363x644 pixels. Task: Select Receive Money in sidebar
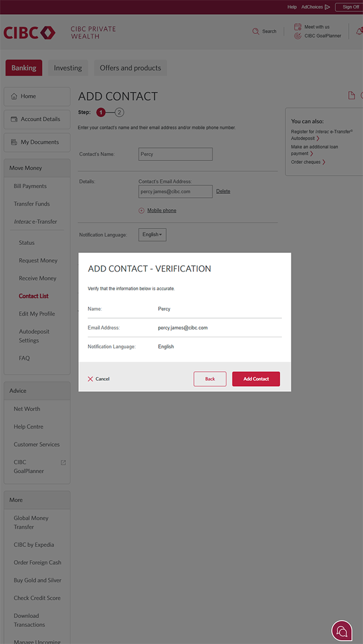click(x=37, y=278)
